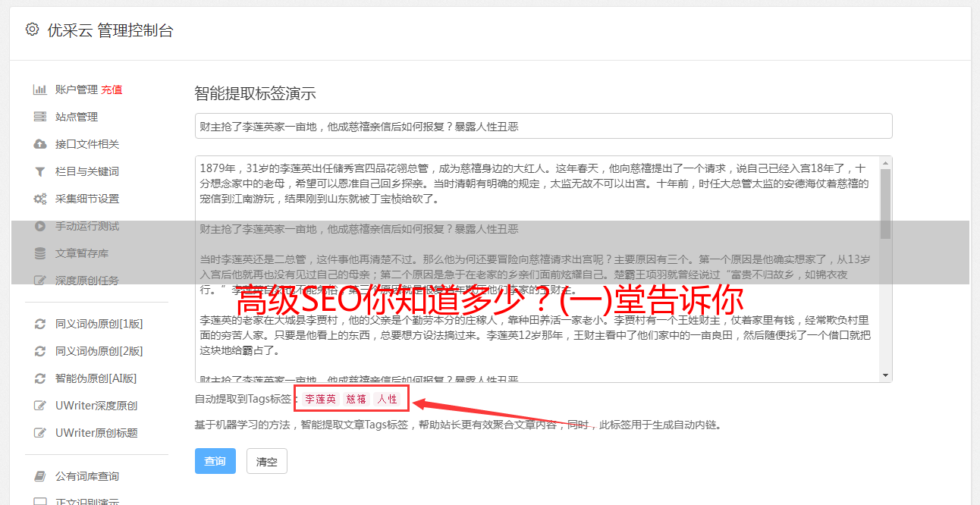Click the edit icon beside UWriter深度原创
The image size is (980, 505).
coord(40,406)
